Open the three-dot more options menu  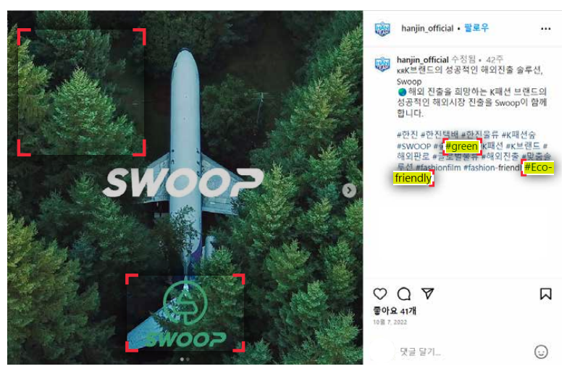[545, 28]
